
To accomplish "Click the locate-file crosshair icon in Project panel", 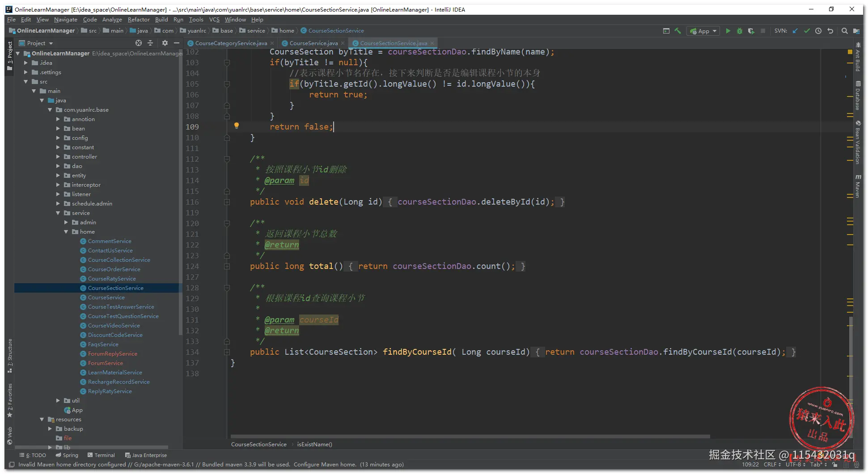I will click(139, 43).
